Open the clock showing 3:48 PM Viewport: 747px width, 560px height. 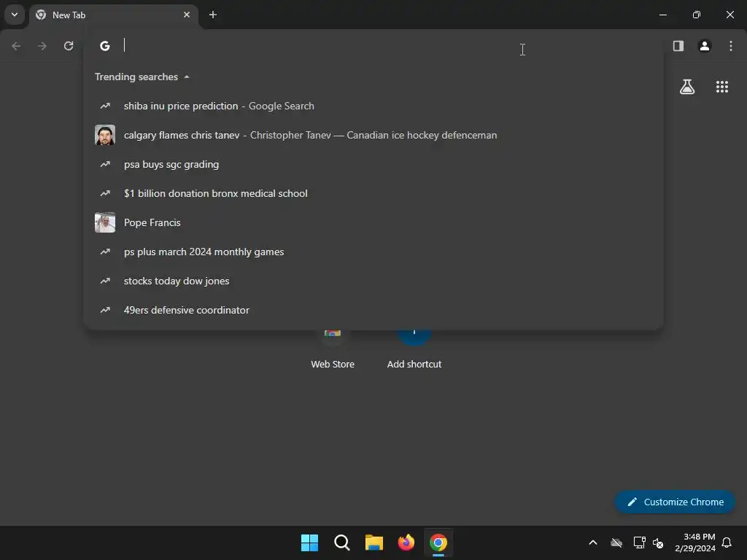695,542
